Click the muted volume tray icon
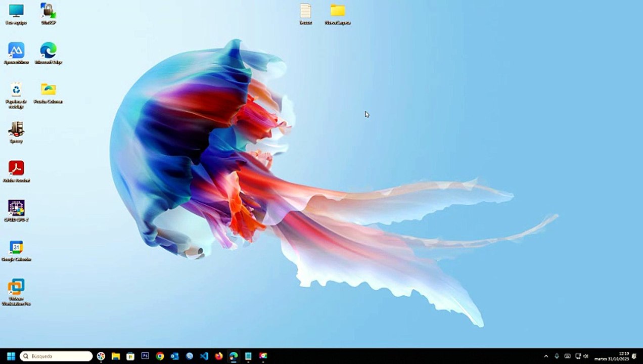The height and width of the screenshot is (364, 643). pyautogui.click(x=586, y=356)
